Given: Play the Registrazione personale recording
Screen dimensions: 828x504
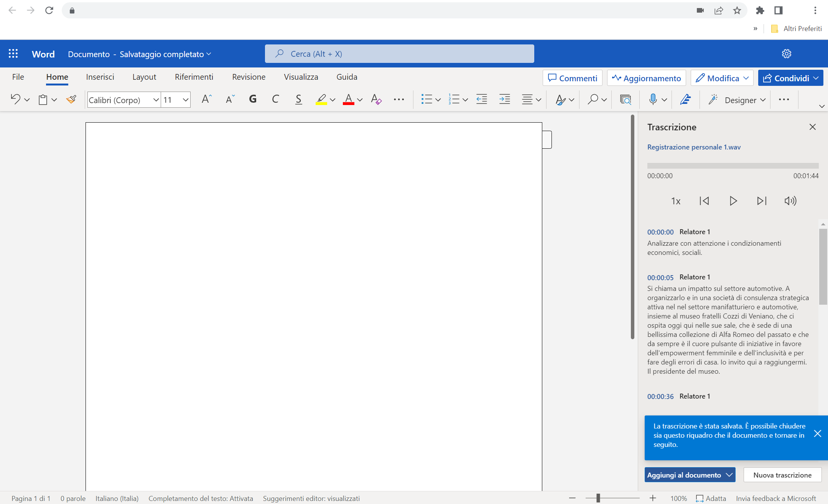Looking at the screenshot, I should (733, 201).
